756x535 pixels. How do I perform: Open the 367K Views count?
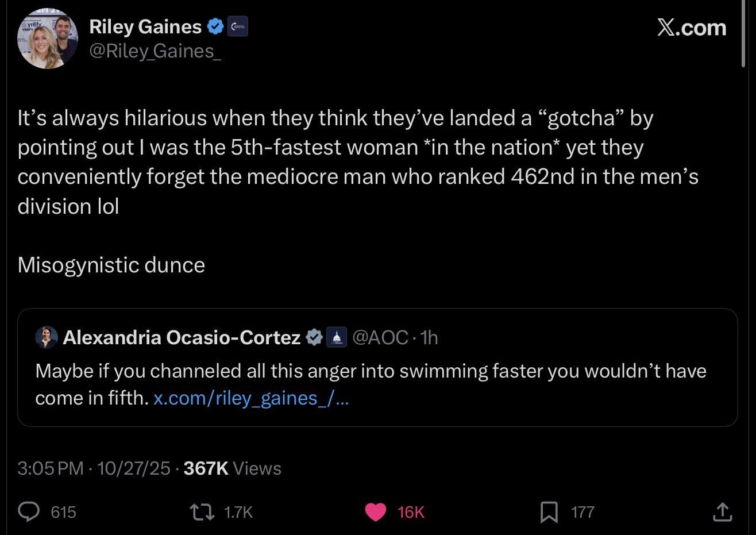click(233, 468)
